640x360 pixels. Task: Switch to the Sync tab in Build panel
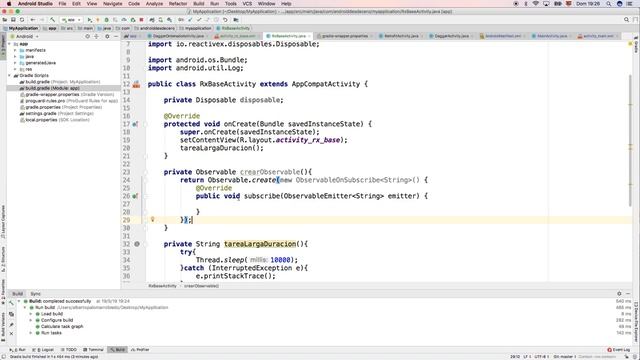tap(36, 294)
